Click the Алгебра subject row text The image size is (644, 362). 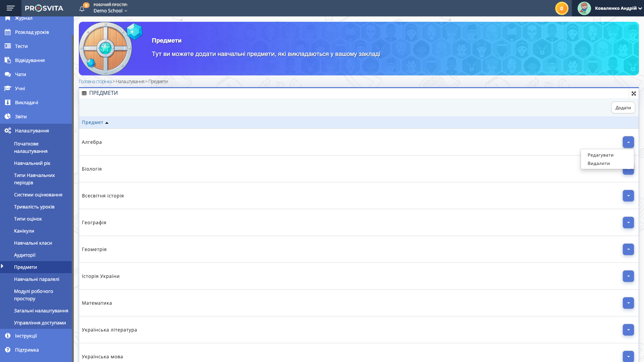point(92,142)
